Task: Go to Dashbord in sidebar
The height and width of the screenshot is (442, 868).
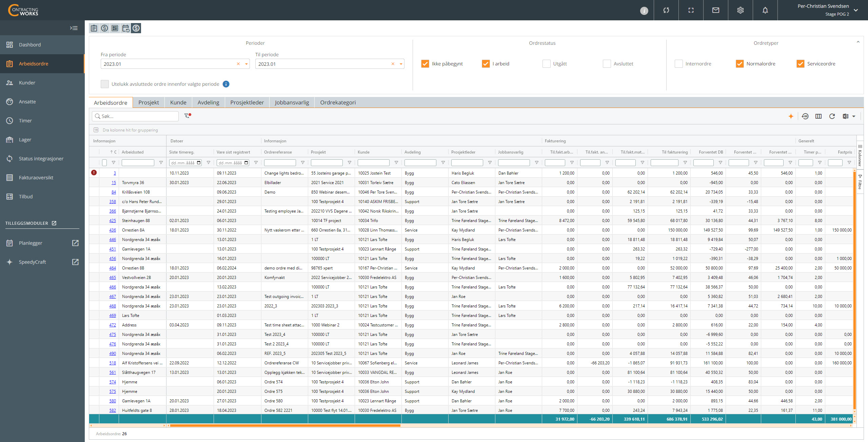Action: pyautogui.click(x=42, y=45)
